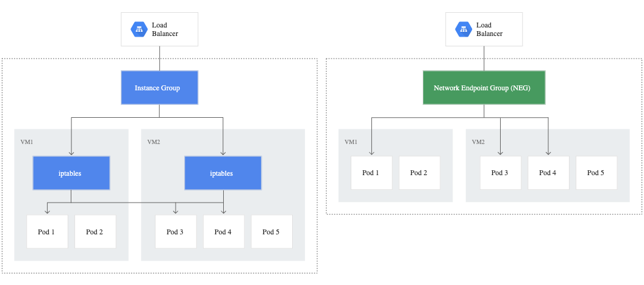
Task: Click the VM1 label in the NEG diagram
Action: [x=351, y=142]
